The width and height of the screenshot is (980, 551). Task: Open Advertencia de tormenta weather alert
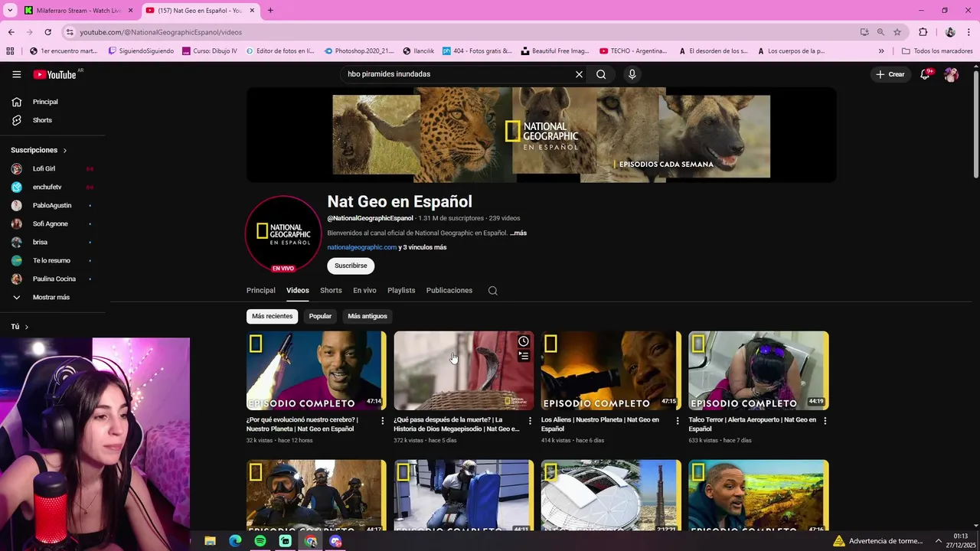tap(878, 541)
